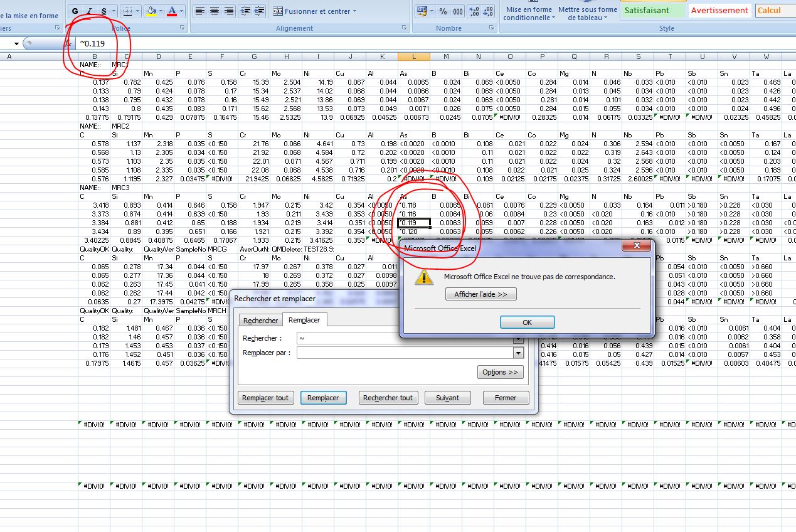
Task: Select column header W
Action: pos(767,56)
